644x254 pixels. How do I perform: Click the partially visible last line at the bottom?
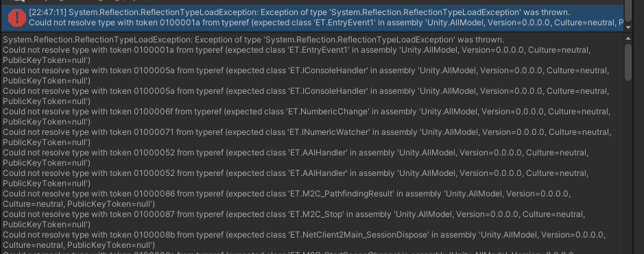point(288,252)
